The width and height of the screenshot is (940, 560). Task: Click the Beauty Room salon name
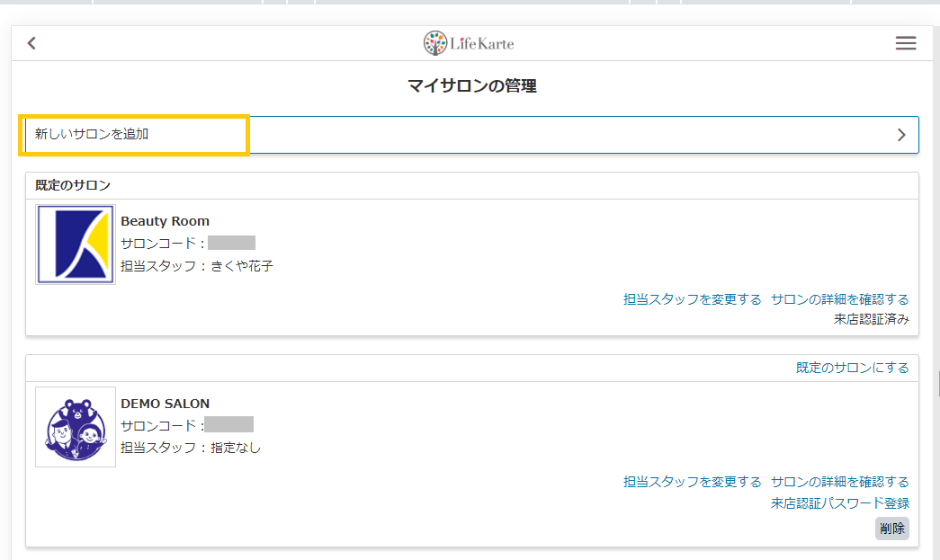tap(165, 221)
